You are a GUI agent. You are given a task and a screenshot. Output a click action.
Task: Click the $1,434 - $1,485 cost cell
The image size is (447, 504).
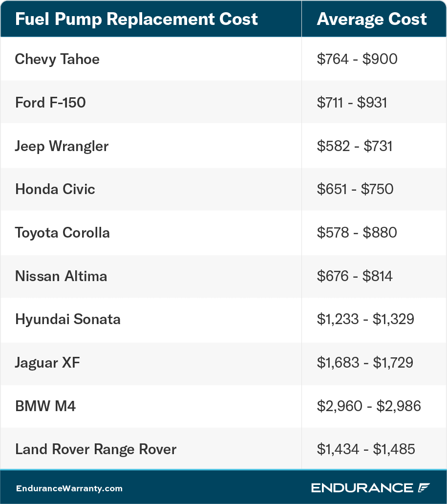(366, 449)
